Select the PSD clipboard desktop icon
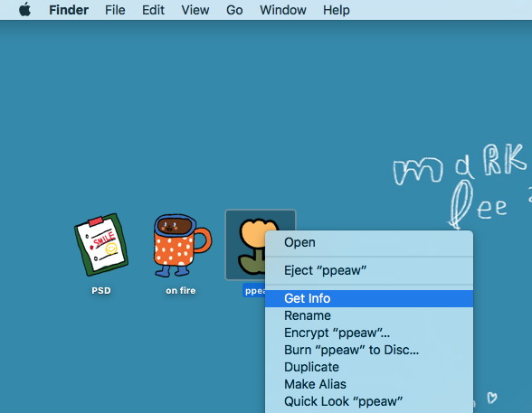 tap(101, 245)
